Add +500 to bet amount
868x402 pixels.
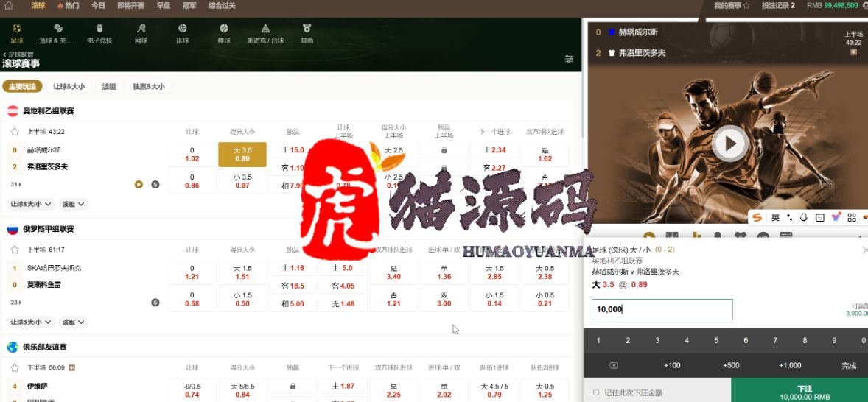731,365
